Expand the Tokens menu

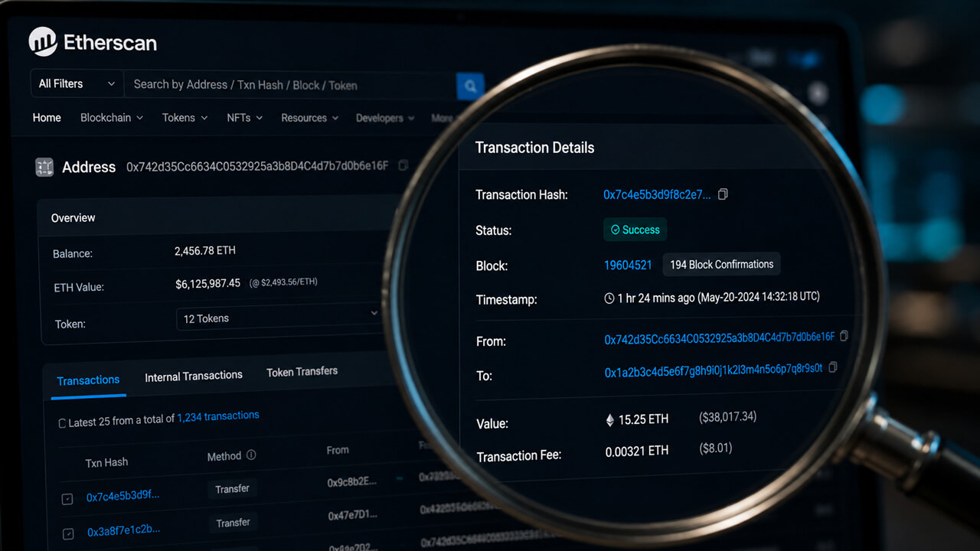click(185, 118)
